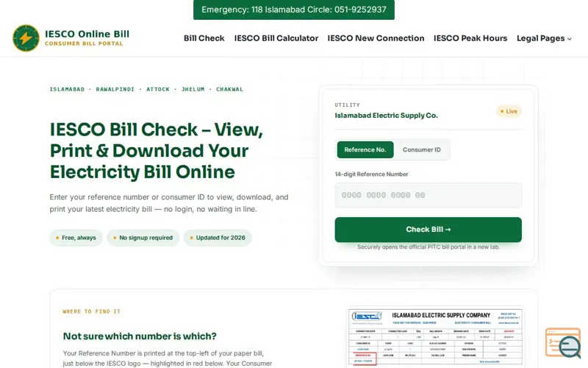Expand the Legal Pages dropdown
The height and width of the screenshot is (368, 588).
544,38
